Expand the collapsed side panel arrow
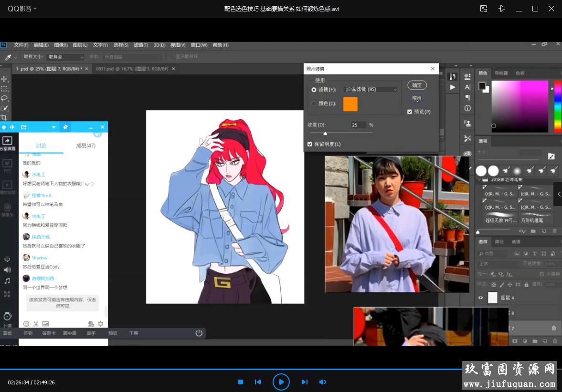Image resolution: width=562 pixels, height=392 pixels. 559,194
